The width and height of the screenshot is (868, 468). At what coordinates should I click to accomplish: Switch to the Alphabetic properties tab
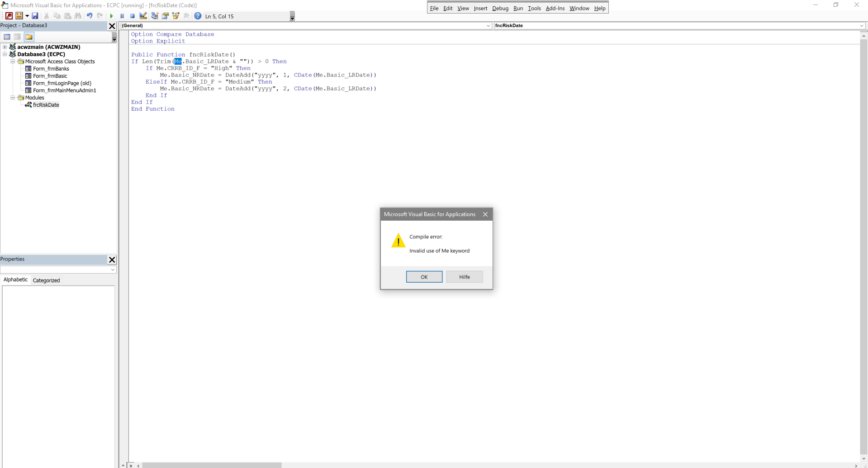[x=15, y=280]
